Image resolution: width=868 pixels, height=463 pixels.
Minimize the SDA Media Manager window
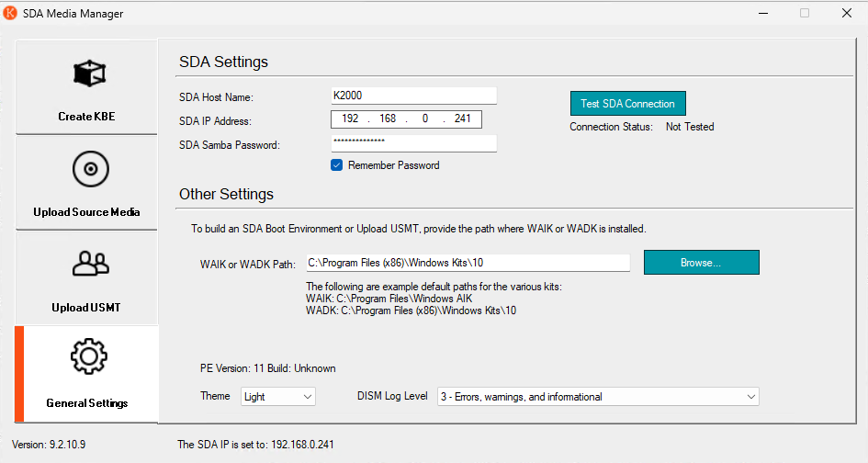tap(761, 14)
